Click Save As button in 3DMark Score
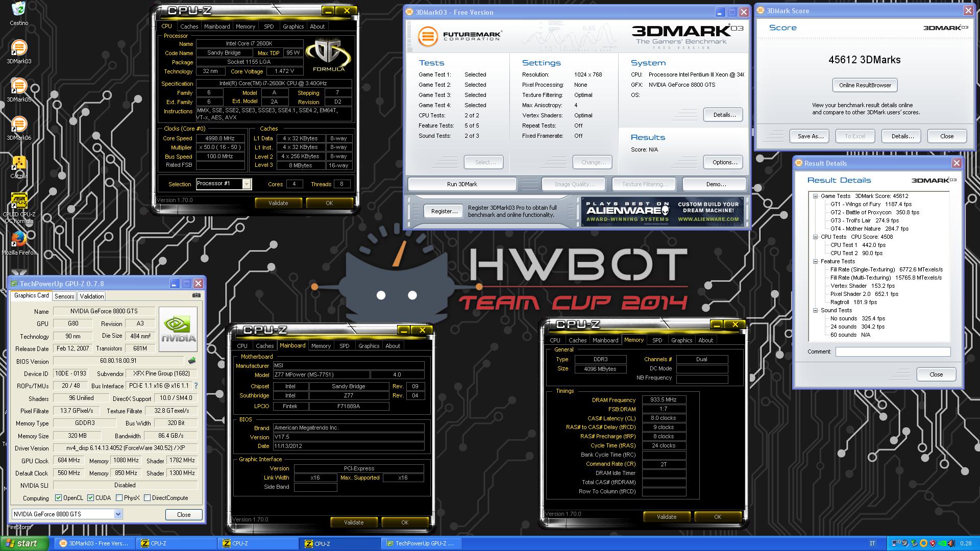Screen dimensions: 980x551 (x=810, y=136)
